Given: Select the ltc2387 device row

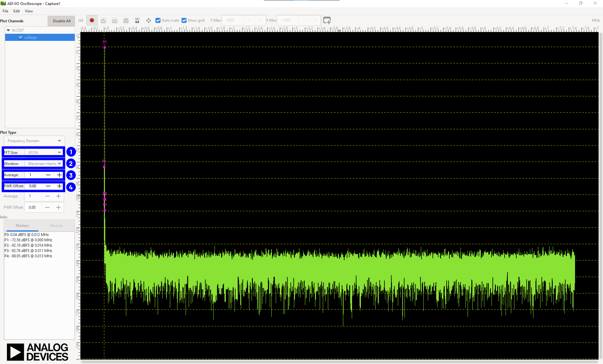Looking at the screenshot, I should 40,30.
